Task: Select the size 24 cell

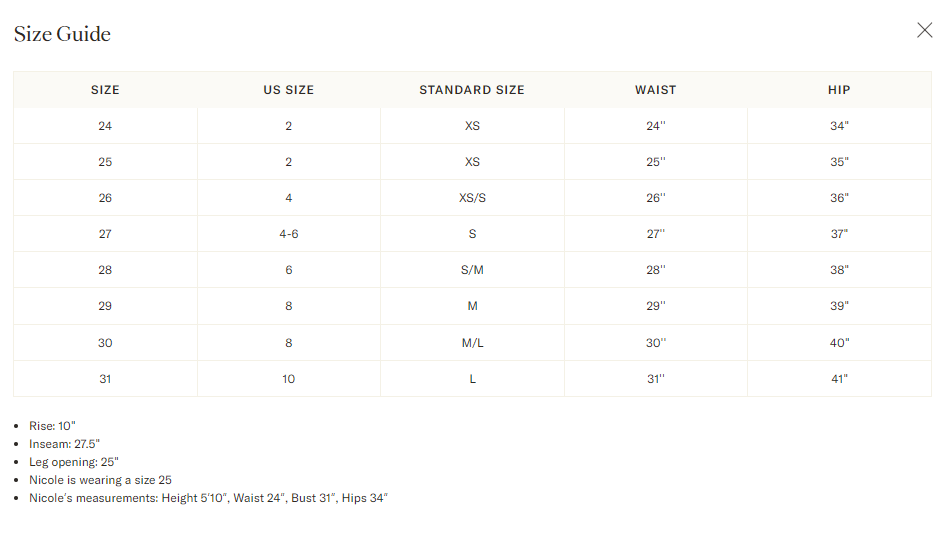Action: coord(105,126)
